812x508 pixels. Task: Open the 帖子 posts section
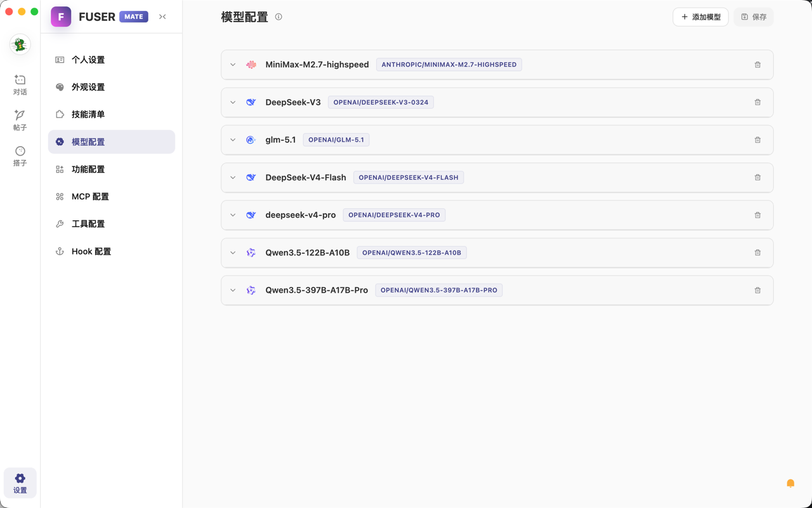click(20, 120)
